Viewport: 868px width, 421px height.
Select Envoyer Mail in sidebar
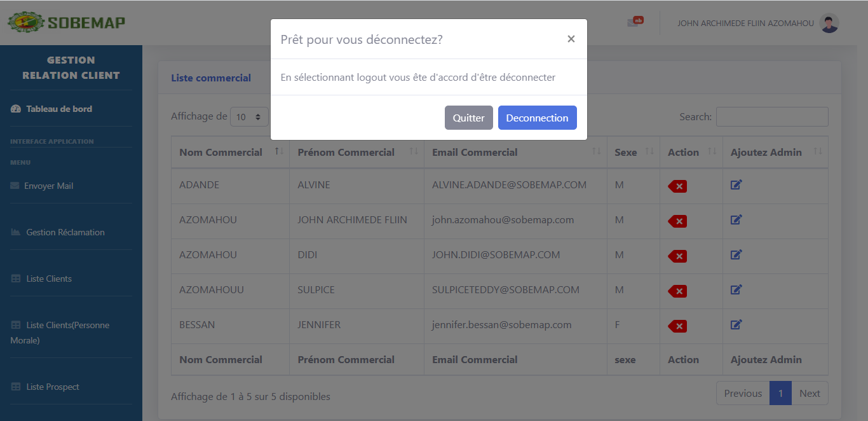click(48, 186)
